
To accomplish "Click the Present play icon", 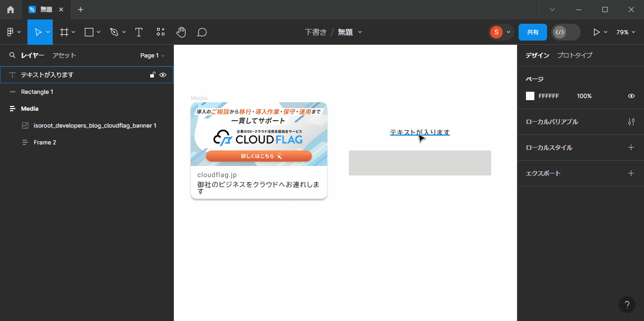I will click(x=597, y=32).
